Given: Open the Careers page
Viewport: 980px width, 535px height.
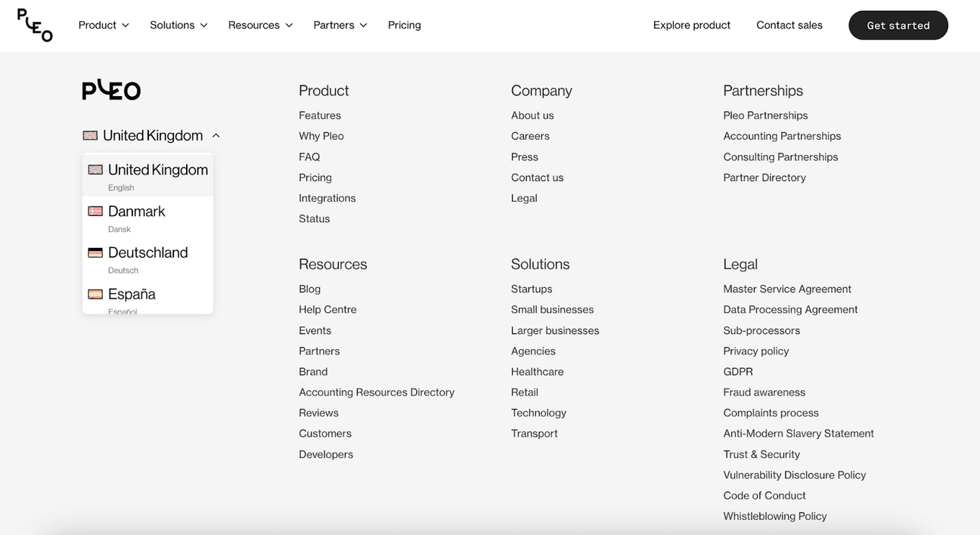Looking at the screenshot, I should [x=529, y=135].
